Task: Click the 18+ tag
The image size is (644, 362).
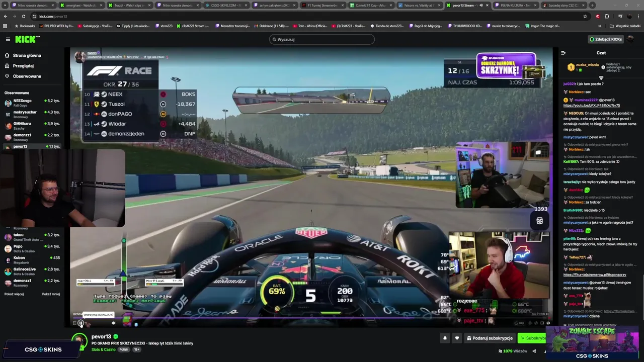Action: tap(136, 349)
